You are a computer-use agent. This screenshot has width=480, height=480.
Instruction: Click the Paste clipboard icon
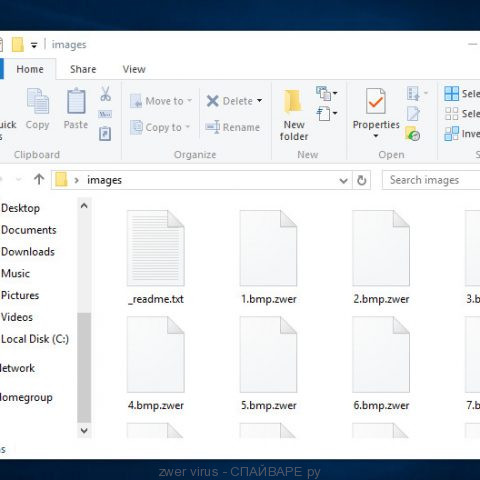[76, 101]
